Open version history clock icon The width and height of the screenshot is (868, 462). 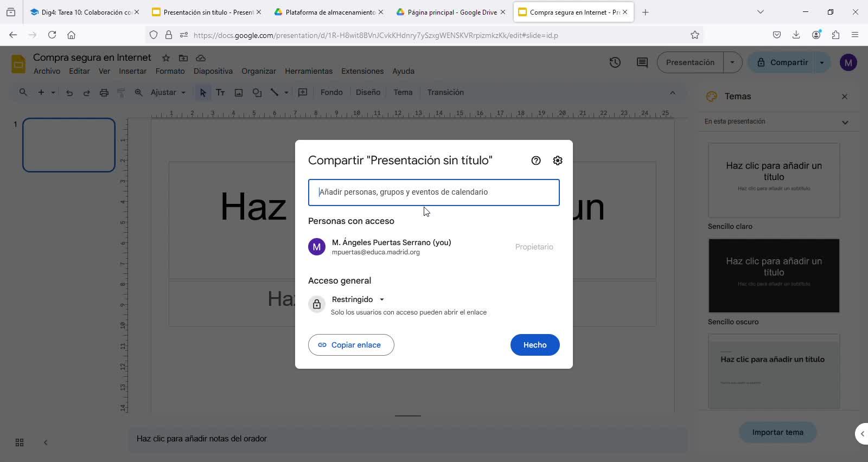coord(615,62)
